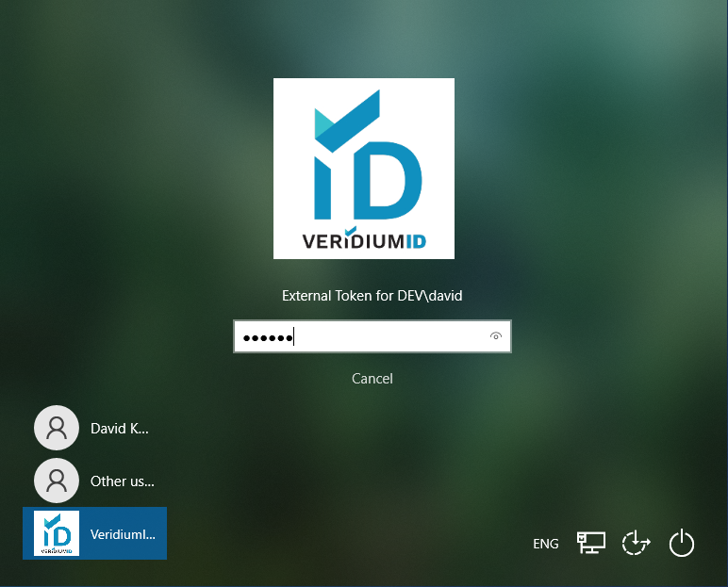Screen dimensions: 728x587
Task: Click the large VeridiumID logo picture
Action: pos(364,169)
